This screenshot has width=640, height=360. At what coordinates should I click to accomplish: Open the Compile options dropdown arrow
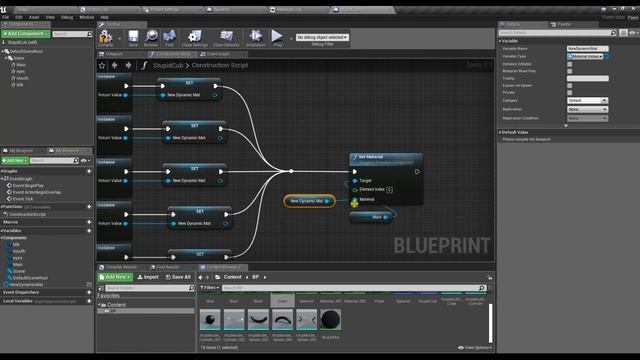[x=120, y=38]
